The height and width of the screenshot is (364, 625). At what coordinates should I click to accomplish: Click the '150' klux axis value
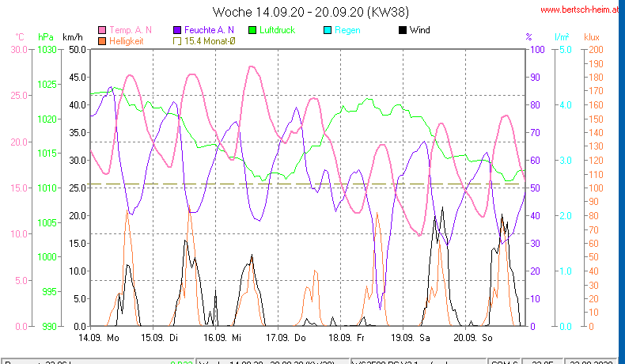point(597,119)
